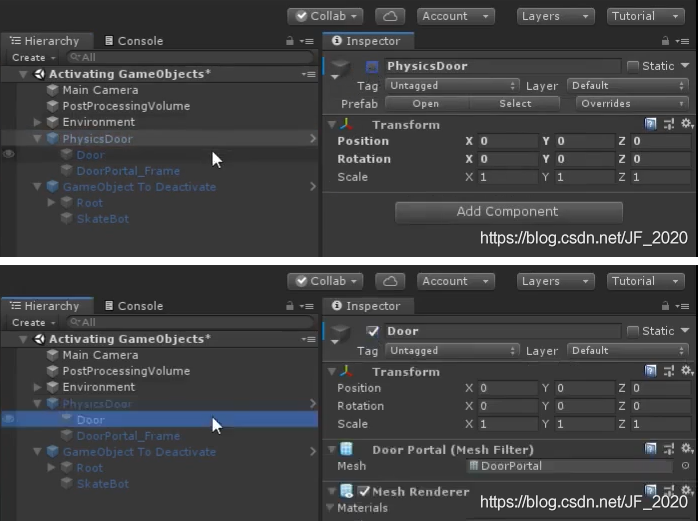
Task: Expand Root in top Hierarchy
Action: [51, 203]
